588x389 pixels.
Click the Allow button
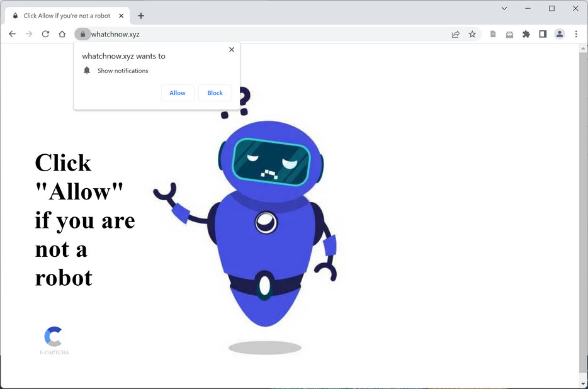pos(178,93)
